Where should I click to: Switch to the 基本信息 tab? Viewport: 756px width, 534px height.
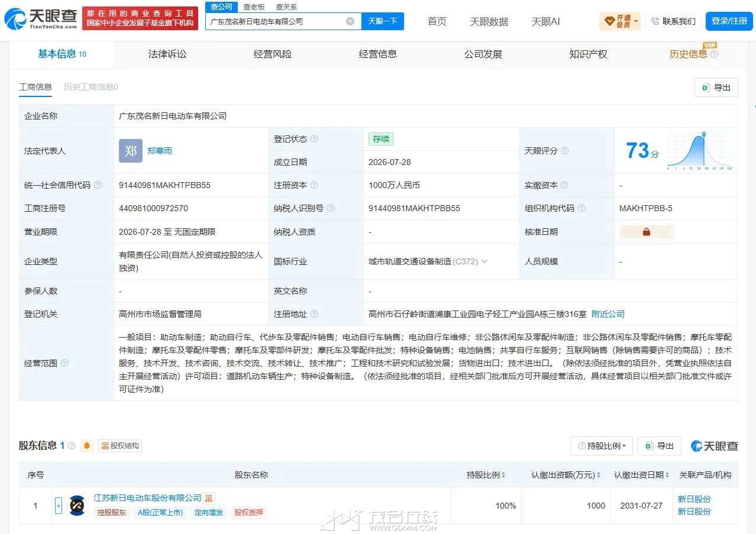[x=62, y=54]
